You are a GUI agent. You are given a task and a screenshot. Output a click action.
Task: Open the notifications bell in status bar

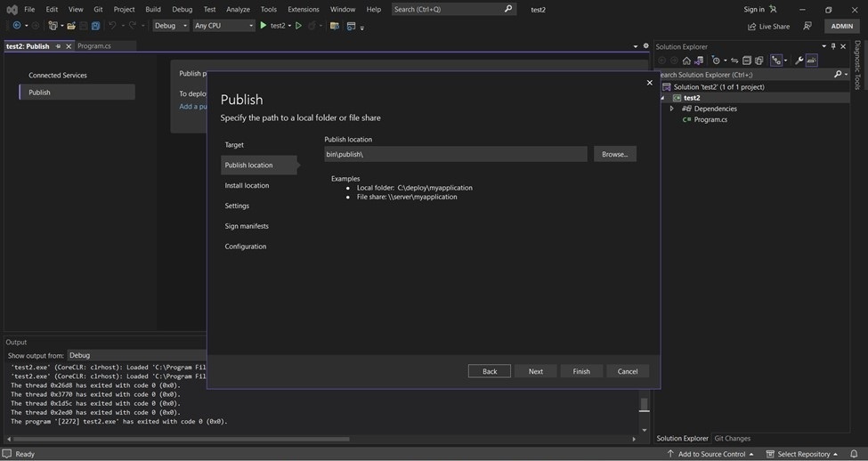tap(854, 454)
